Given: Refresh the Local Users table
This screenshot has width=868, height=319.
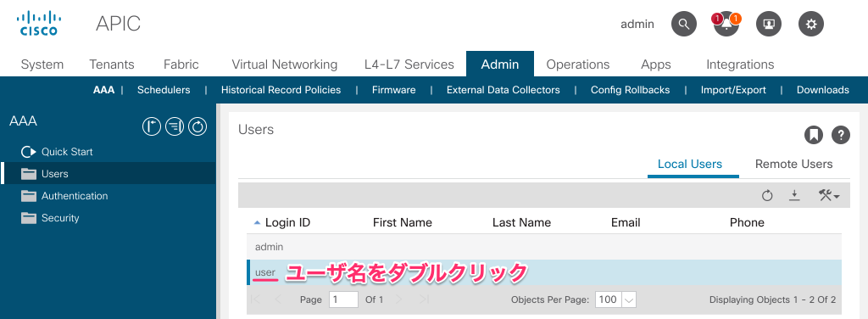Looking at the screenshot, I should click(x=766, y=195).
